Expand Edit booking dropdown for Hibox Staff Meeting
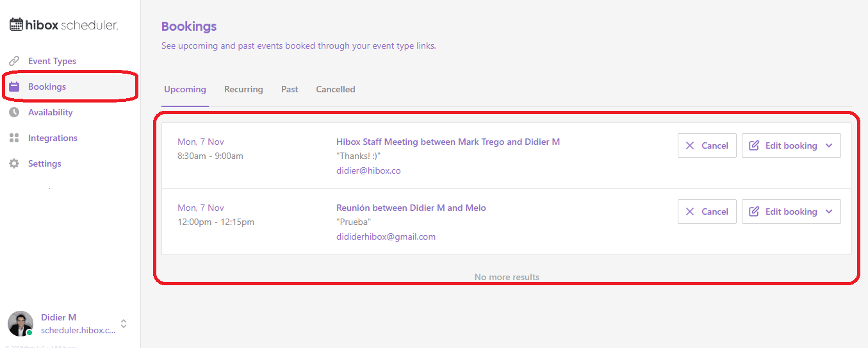The image size is (868, 348). 829,145
